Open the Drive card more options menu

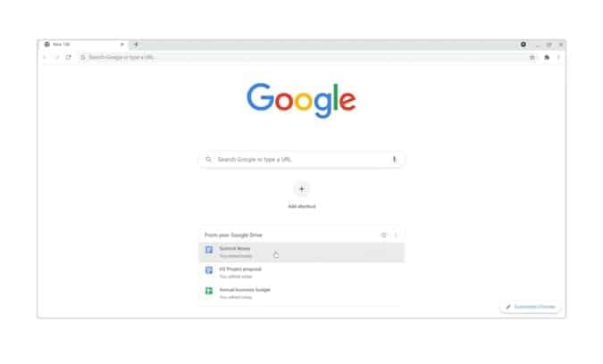point(396,235)
